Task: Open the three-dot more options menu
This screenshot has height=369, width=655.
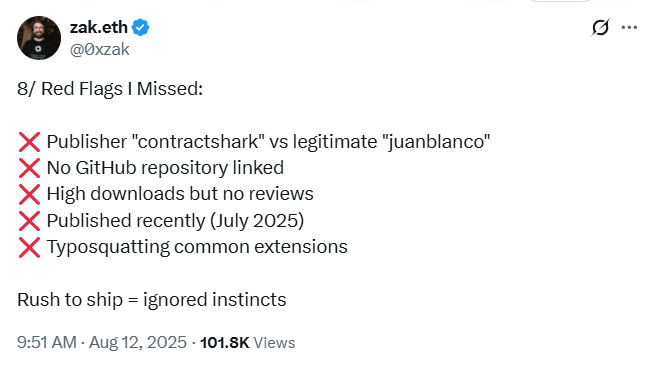Action: click(x=629, y=28)
